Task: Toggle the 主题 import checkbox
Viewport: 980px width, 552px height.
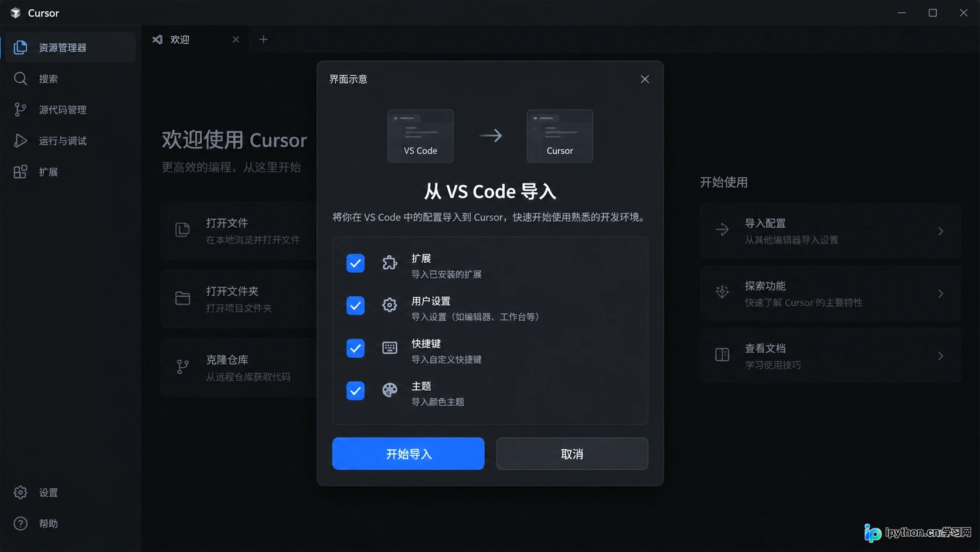Action: (x=355, y=391)
